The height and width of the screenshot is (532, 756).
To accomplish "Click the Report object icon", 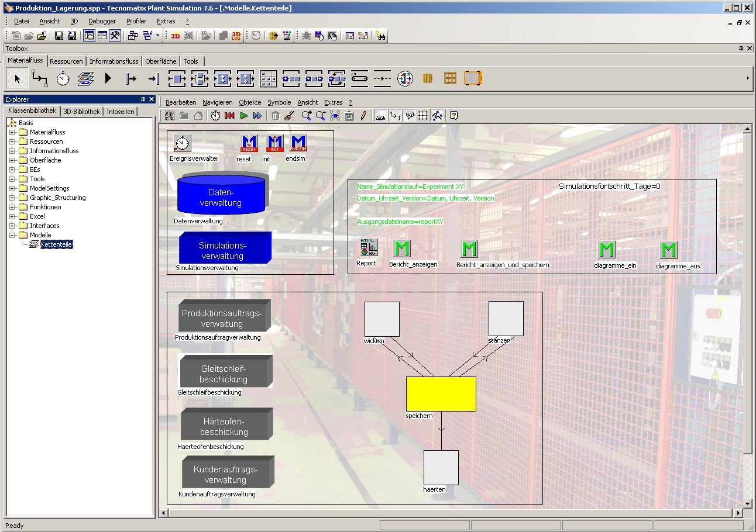I will [369, 248].
